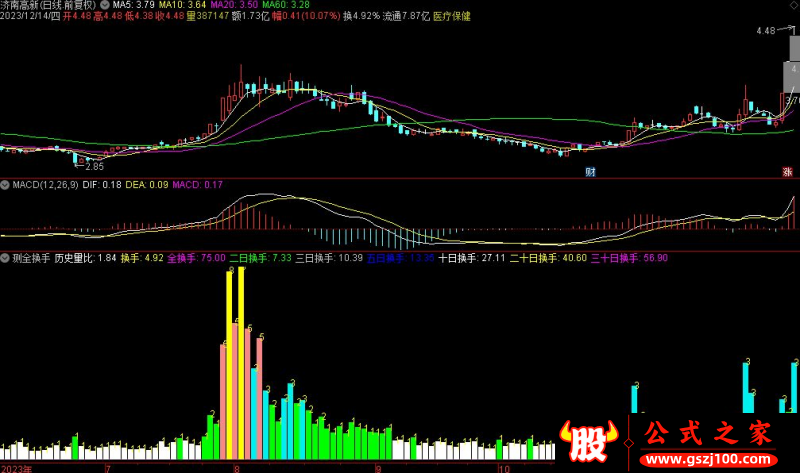
Task: Click the yellow 换手: 4.92 value
Action: tap(142, 258)
